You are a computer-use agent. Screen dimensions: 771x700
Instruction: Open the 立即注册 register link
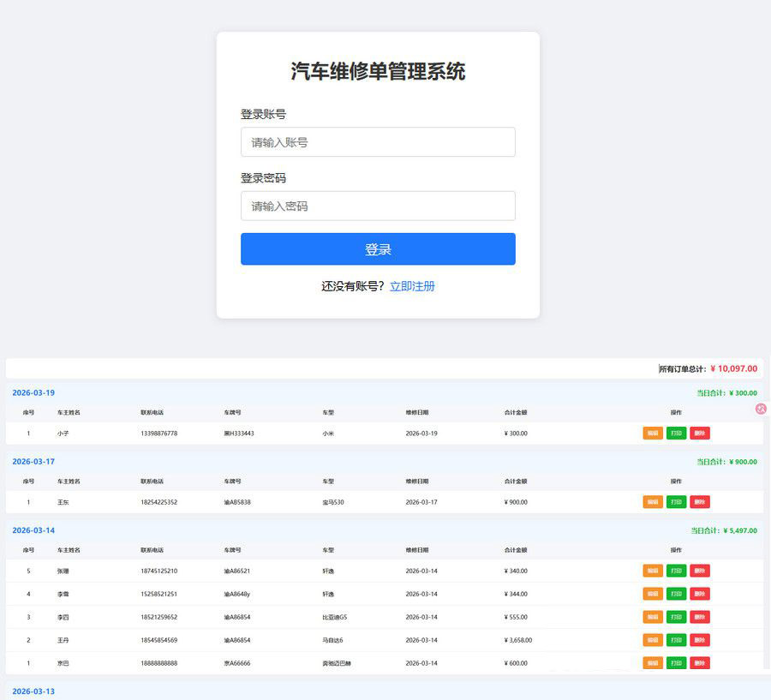pos(412,286)
